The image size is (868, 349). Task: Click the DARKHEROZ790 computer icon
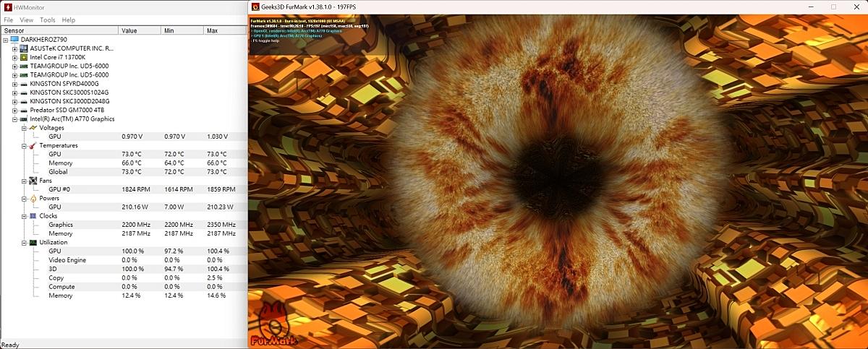(14, 40)
